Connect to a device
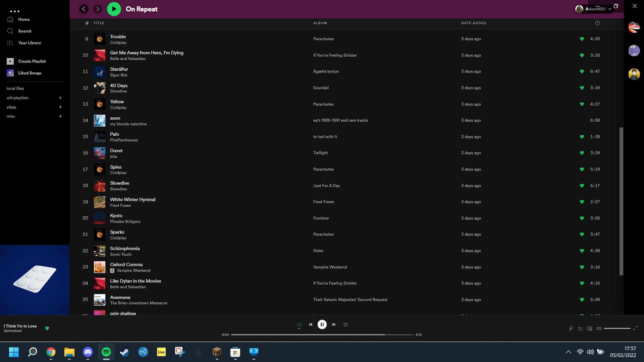 589,328
